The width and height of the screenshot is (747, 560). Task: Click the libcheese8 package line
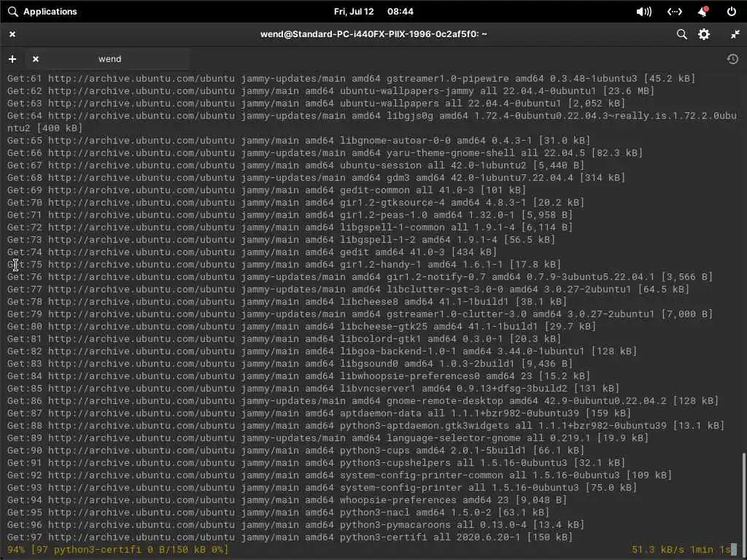click(x=287, y=301)
